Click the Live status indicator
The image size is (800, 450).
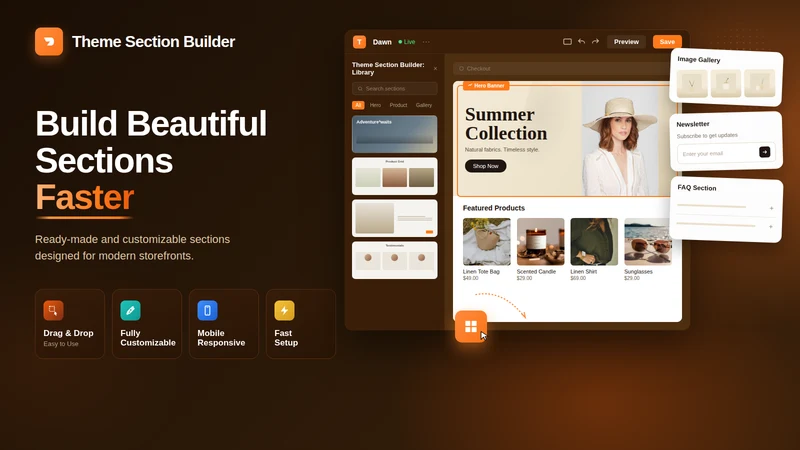point(407,42)
